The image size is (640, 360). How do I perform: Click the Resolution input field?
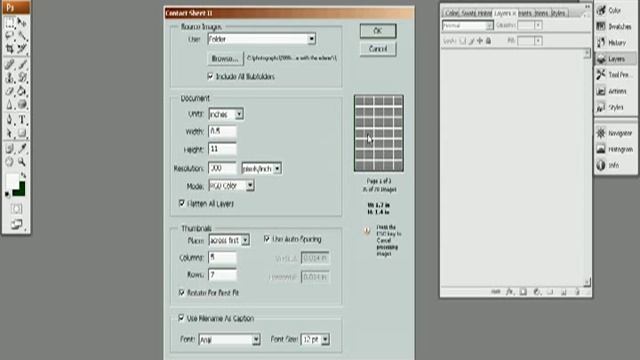click(x=222, y=168)
